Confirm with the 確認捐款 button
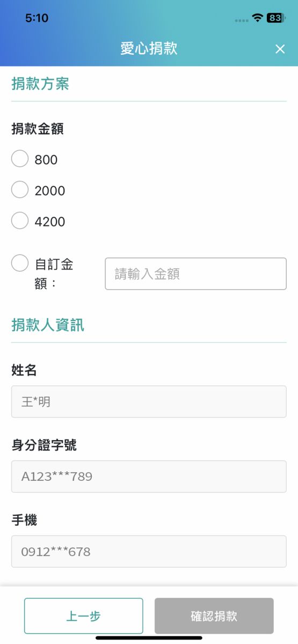Image resolution: width=298 pixels, height=644 pixels. 214,616
